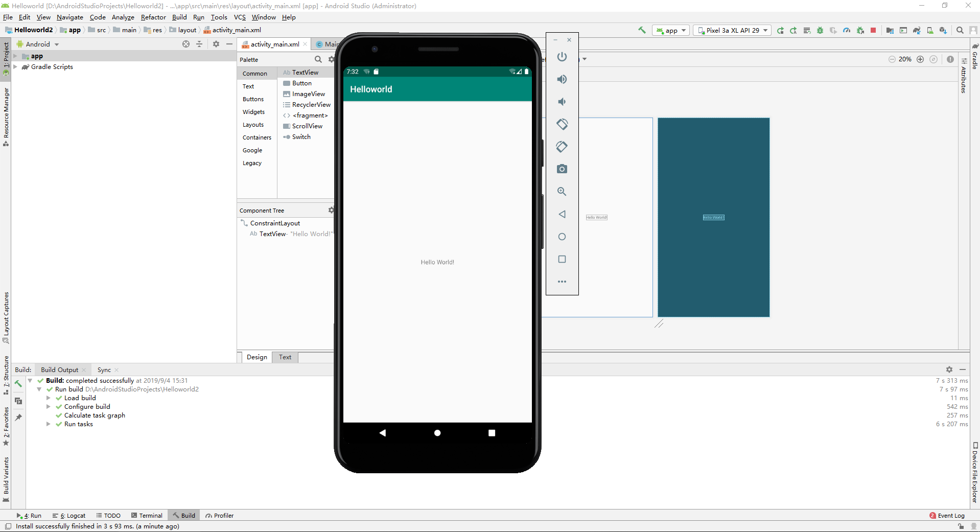Click the Debug app bug icon
This screenshot has height=532, width=980.
pos(820,31)
